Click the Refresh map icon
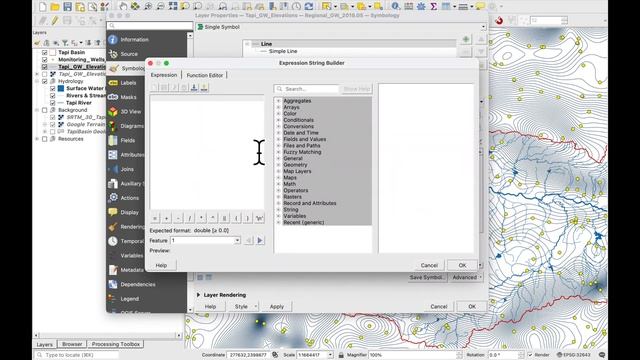 309,6
